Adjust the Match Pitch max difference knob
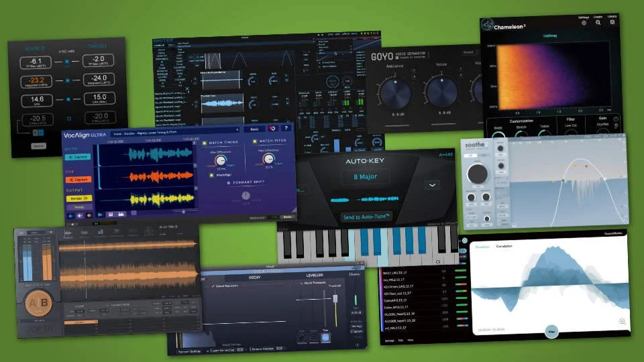The width and height of the screenshot is (644, 362). (x=268, y=159)
